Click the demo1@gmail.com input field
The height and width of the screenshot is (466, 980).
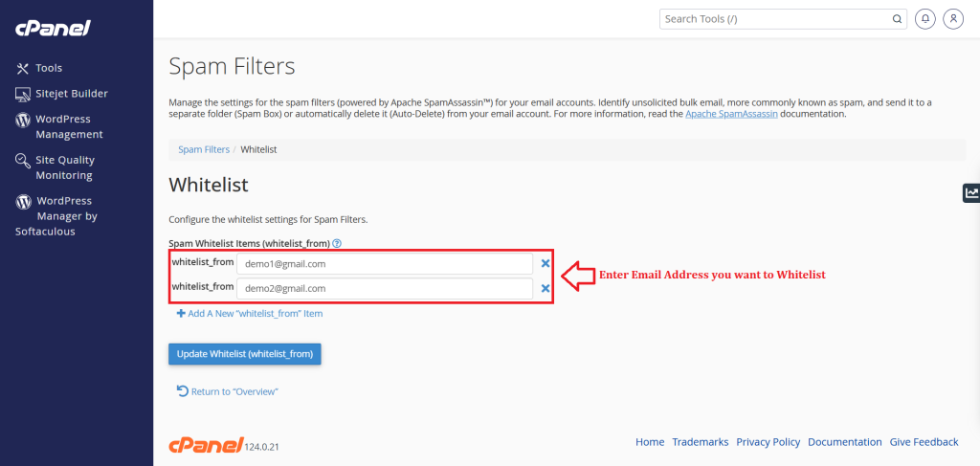[x=385, y=263]
